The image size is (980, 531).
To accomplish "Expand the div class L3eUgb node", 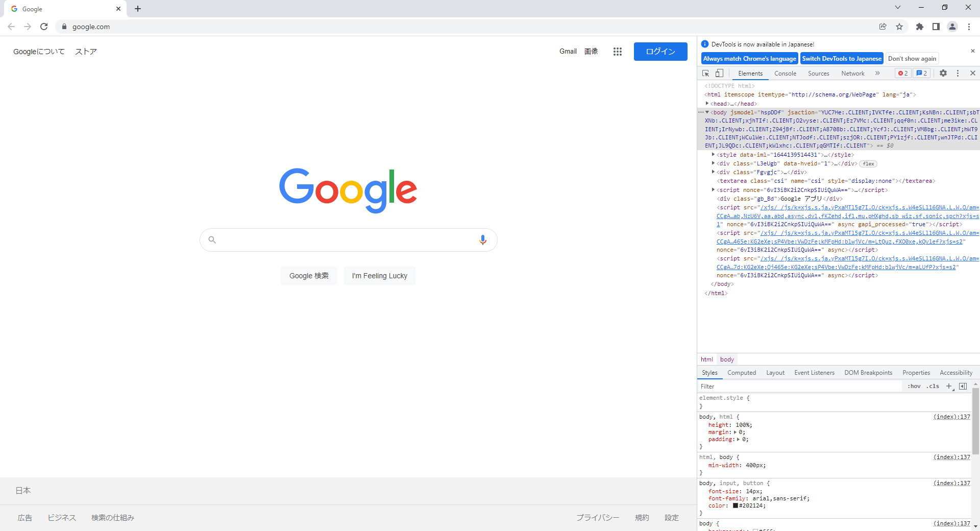I will tap(713, 163).
